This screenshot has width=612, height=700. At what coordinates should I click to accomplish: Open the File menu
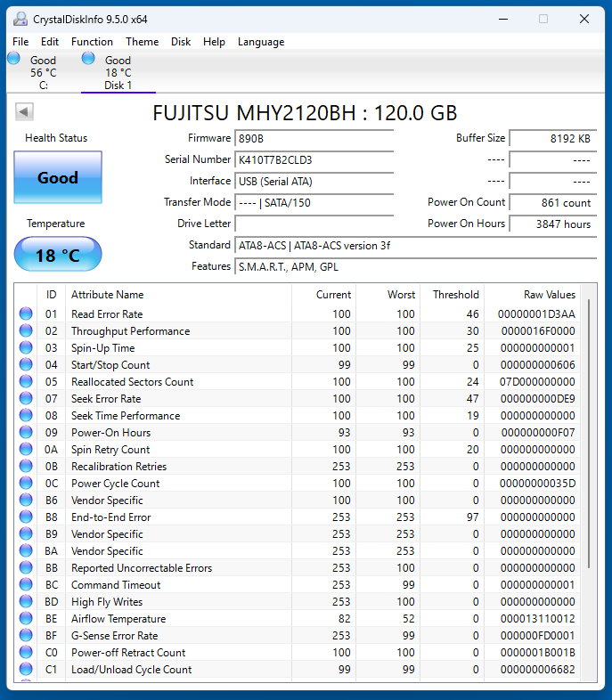point(20,42)
